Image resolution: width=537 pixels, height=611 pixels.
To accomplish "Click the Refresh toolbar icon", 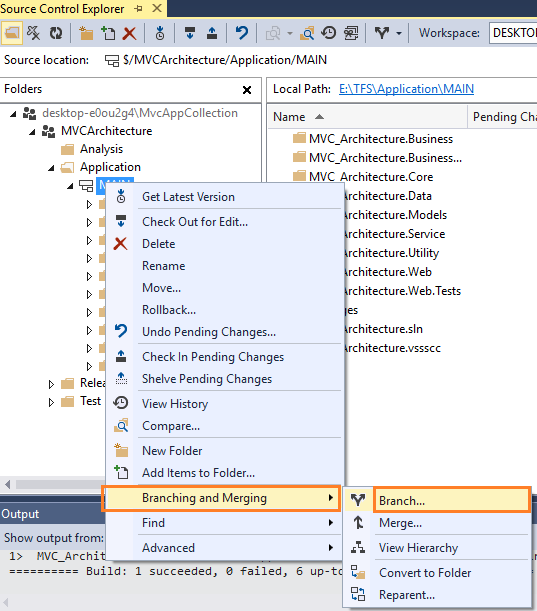I will click(x=56, y=33).
